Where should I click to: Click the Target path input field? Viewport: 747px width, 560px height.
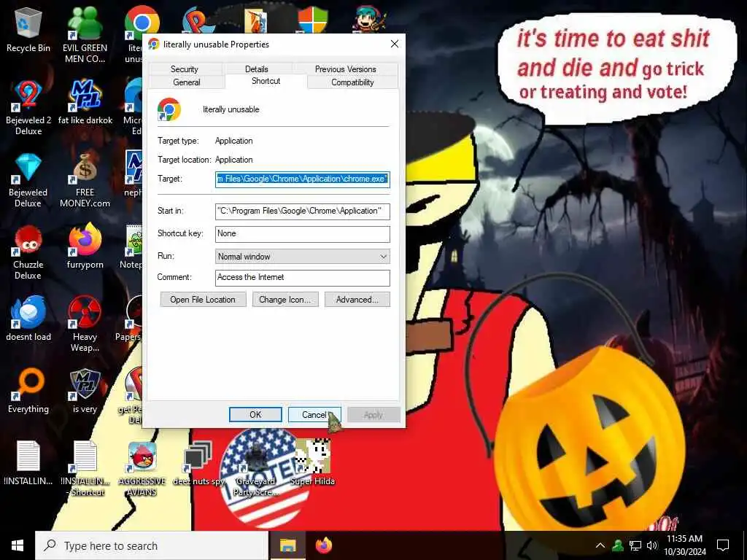pos(303,179)
